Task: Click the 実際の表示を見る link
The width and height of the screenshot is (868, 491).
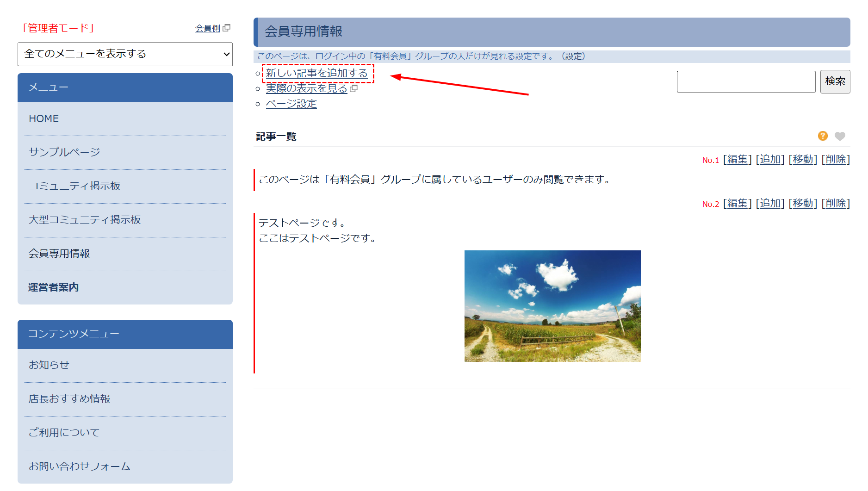Action: (307, 88)
